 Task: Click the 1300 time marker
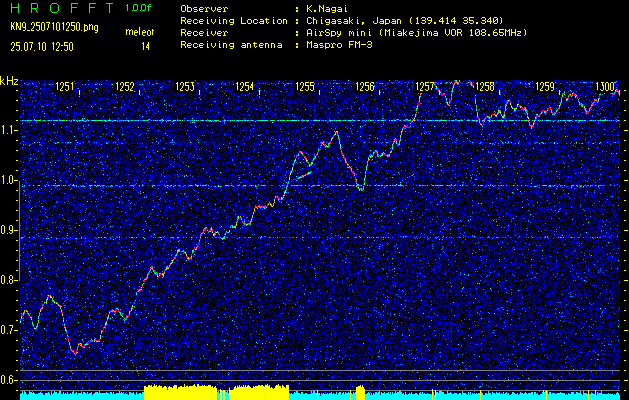605,87
